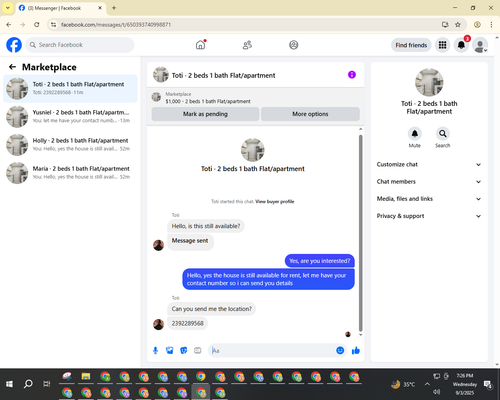500x400 pixels.
Task: Click Toti's avatar beside phone number message
Action: [158, 324]
